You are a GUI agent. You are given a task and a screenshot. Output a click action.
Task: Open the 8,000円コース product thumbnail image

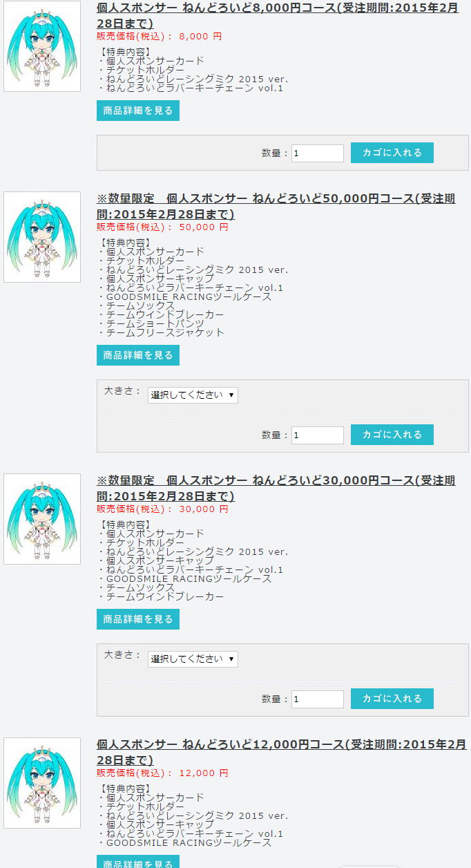pyautogui.click(x=42, y=46)
